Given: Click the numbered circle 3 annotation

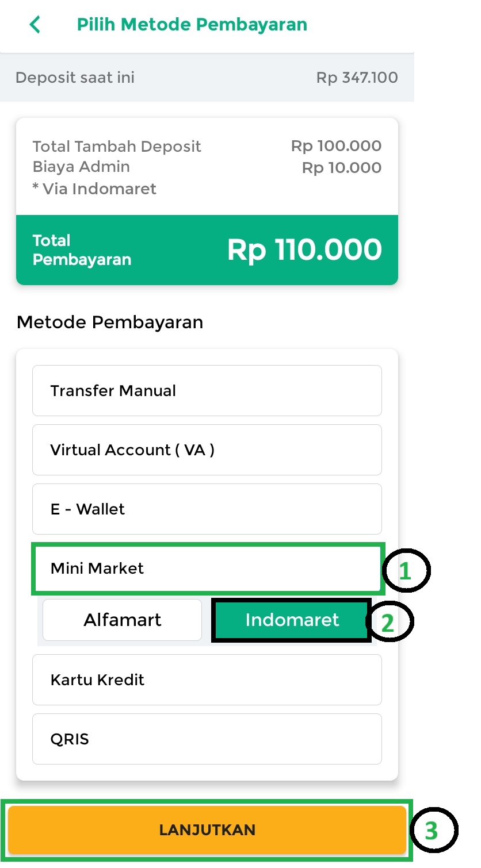Looking at the screenshot, I should (433, 830).
